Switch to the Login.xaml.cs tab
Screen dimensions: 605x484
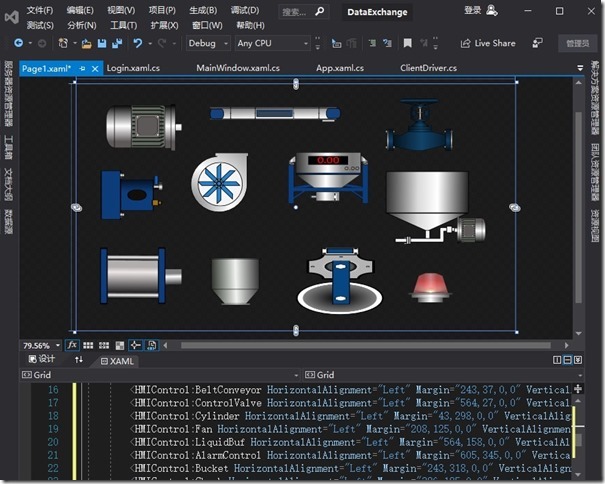(x=133, y=68)
